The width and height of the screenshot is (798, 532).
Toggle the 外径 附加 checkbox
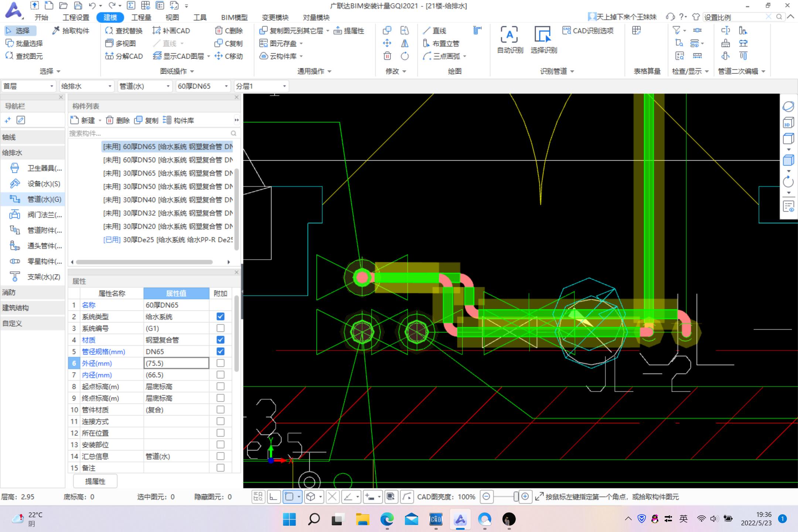(x=221, y=363)
